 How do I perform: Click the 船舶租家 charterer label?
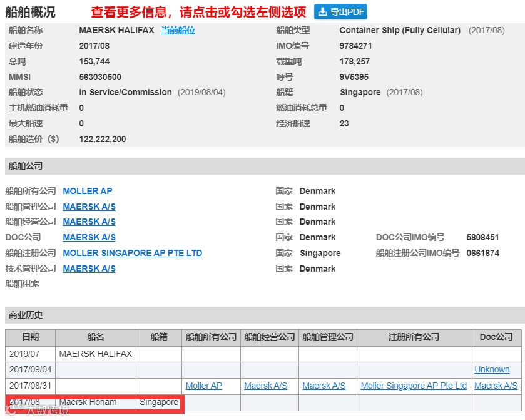tap(23, 284)
